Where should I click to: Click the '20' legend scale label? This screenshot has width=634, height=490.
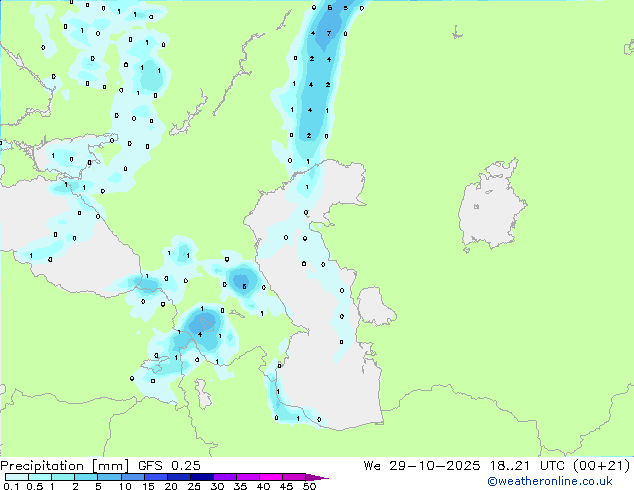(x=171, y=486)
